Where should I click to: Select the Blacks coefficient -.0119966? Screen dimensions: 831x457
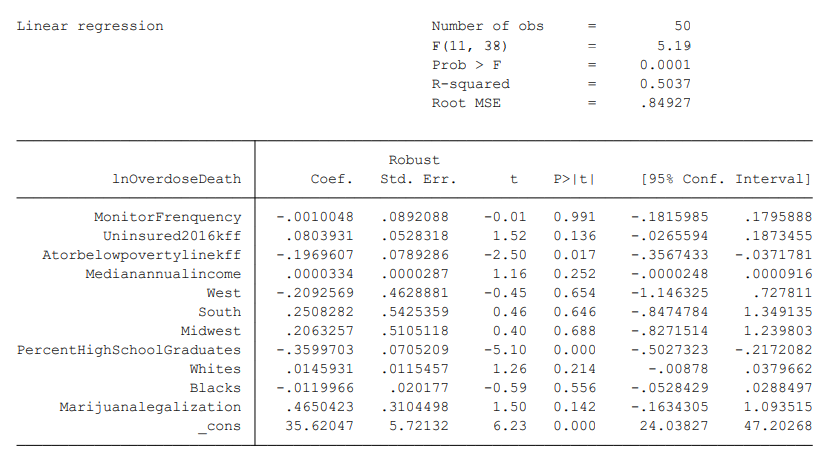coord(313,388)
